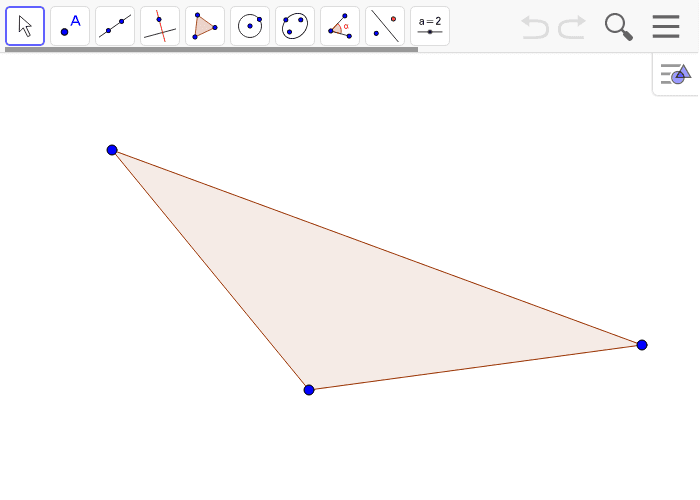700x500 pixels.
Task: Select the Move arrow tool
Action: [x=25, y=26]
